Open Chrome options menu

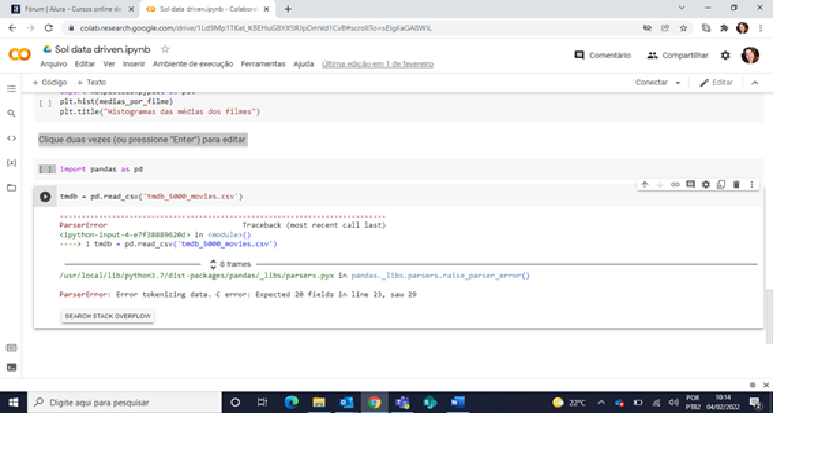(760, 28)
